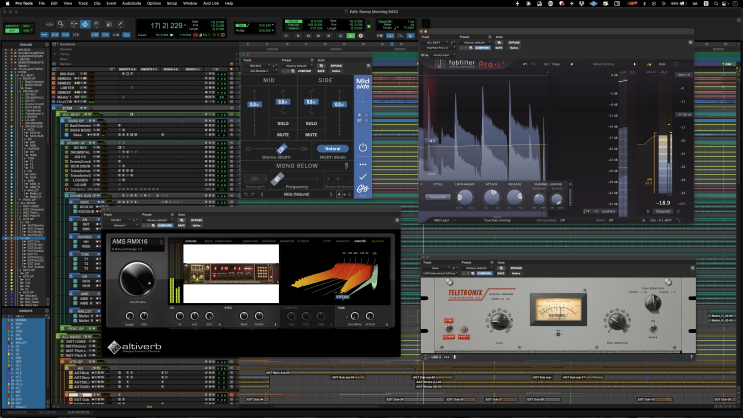This screenshot has height=418, width=743.
Task: Click the checkmark icon on Midside sidebar
Action: [x=363, y=177]
